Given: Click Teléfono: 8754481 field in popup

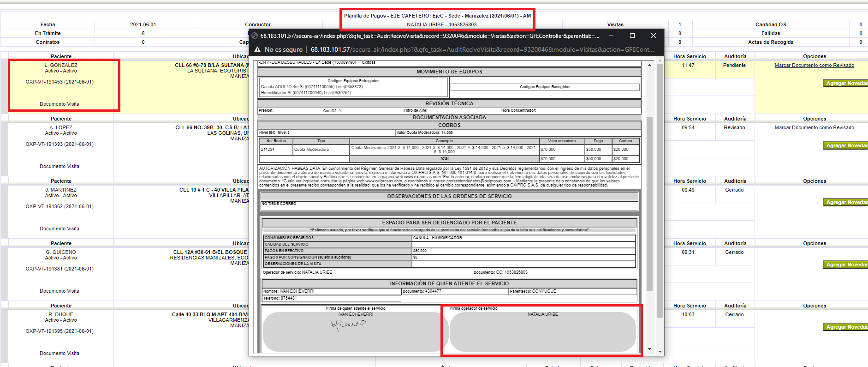Looking at the screenshot, I should (332, 298).
